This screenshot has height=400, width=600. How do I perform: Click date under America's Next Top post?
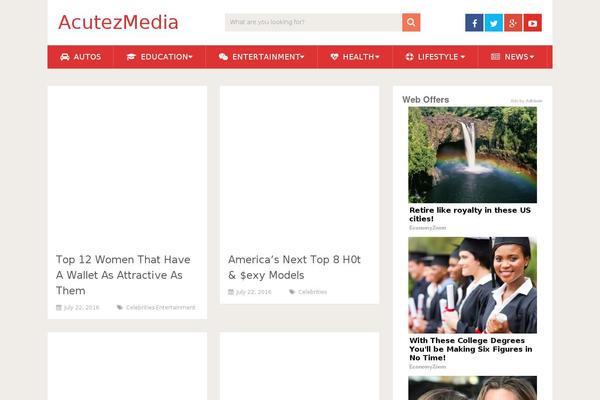tap(253, 292)
